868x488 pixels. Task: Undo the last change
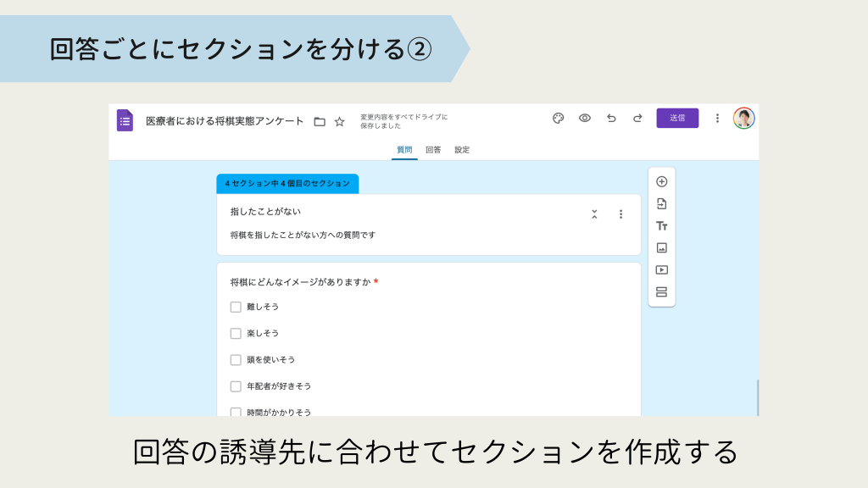coord(611,118)
